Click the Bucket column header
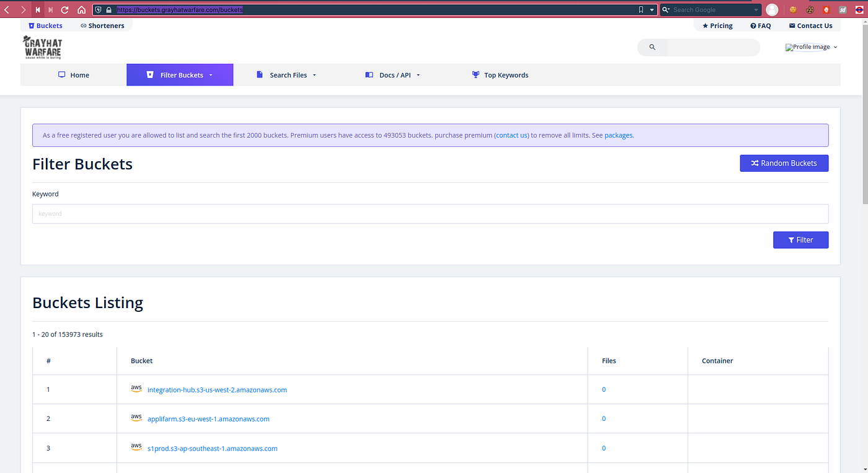The width and height of the screenshot is (868, 473). coord(141,361)
